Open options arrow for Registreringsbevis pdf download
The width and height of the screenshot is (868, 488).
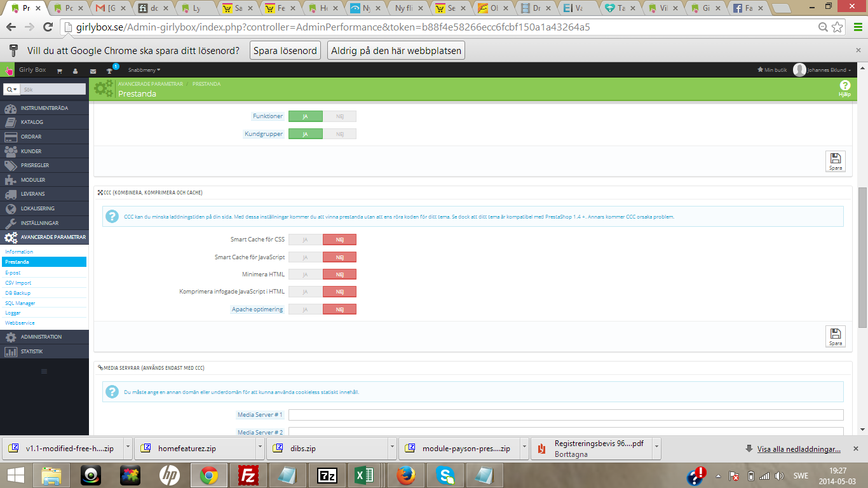click(656, 448)
